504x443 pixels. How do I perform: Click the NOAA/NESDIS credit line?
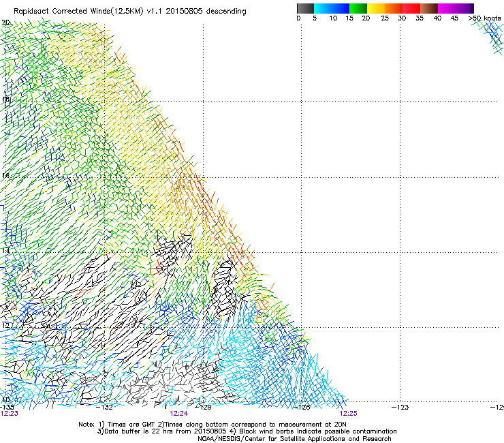click(294, 439)
